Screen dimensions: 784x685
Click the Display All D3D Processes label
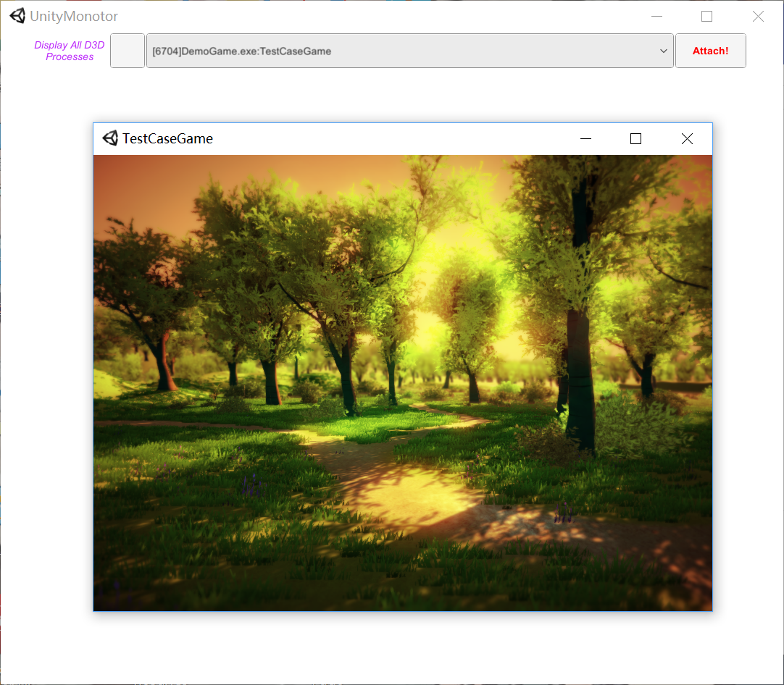point(70,51)
